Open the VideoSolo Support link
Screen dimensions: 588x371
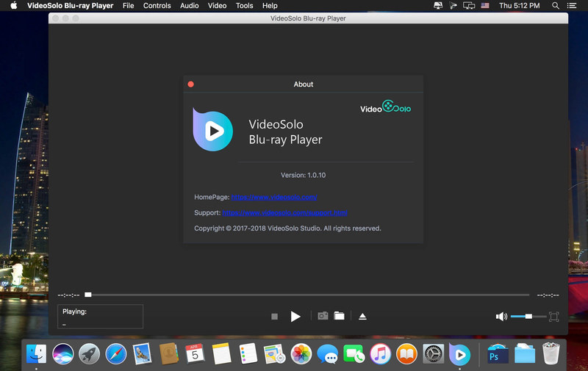tap(284, 213)
